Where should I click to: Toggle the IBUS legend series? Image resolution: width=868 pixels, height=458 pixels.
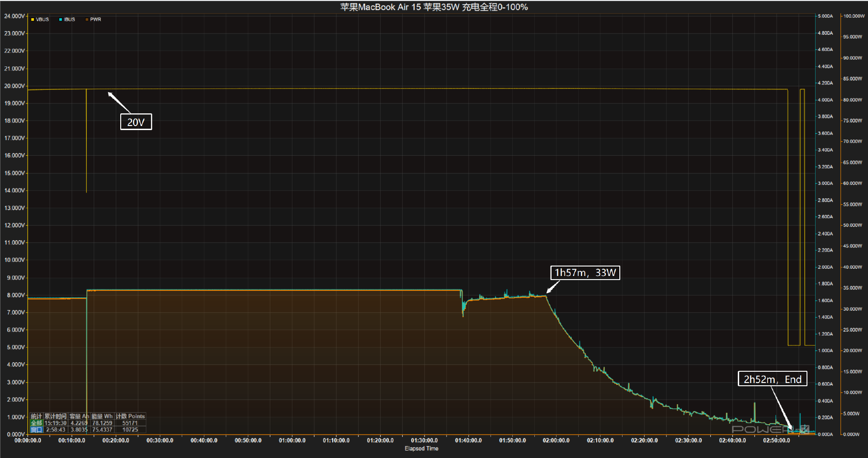67,19
